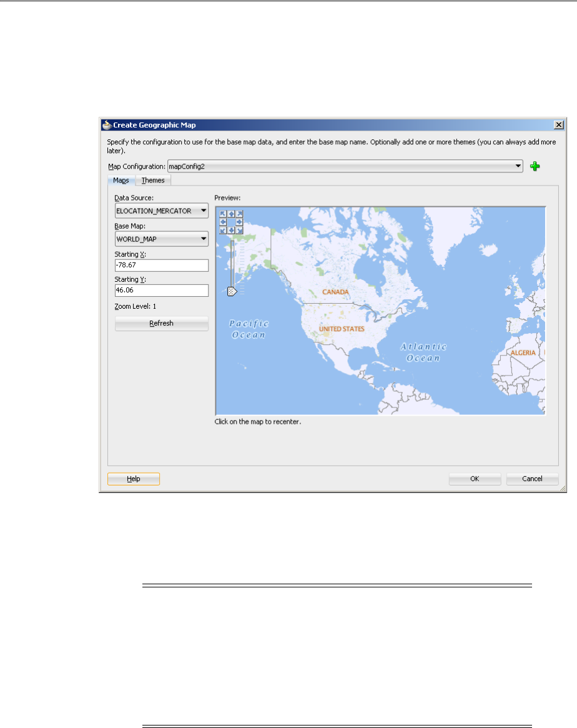Focus the Starting X input field

coord(161,265)
